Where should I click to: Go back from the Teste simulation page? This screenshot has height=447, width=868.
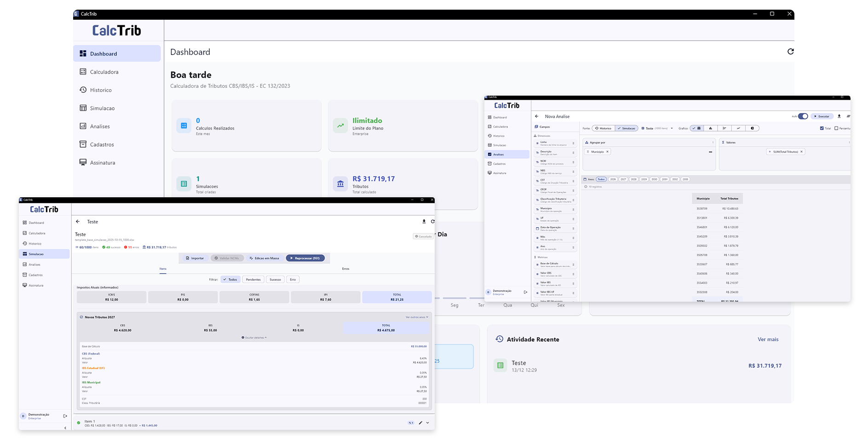78,222
